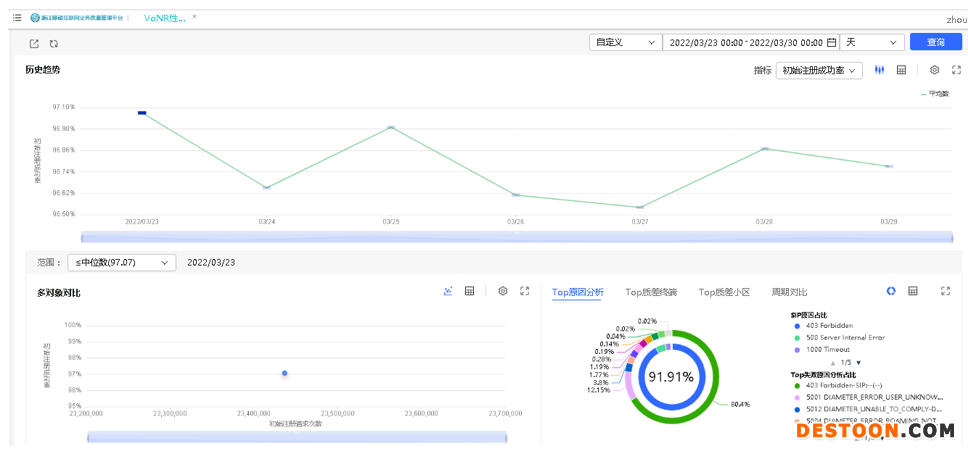Open settings gear in the 历史趋势 panel

coord(934,70)
